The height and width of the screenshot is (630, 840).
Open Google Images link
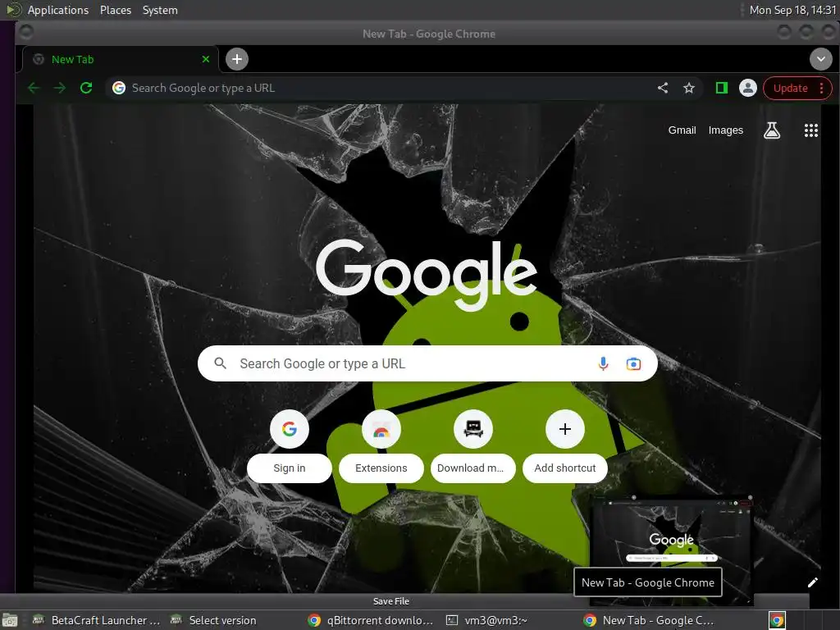(725, 130)
